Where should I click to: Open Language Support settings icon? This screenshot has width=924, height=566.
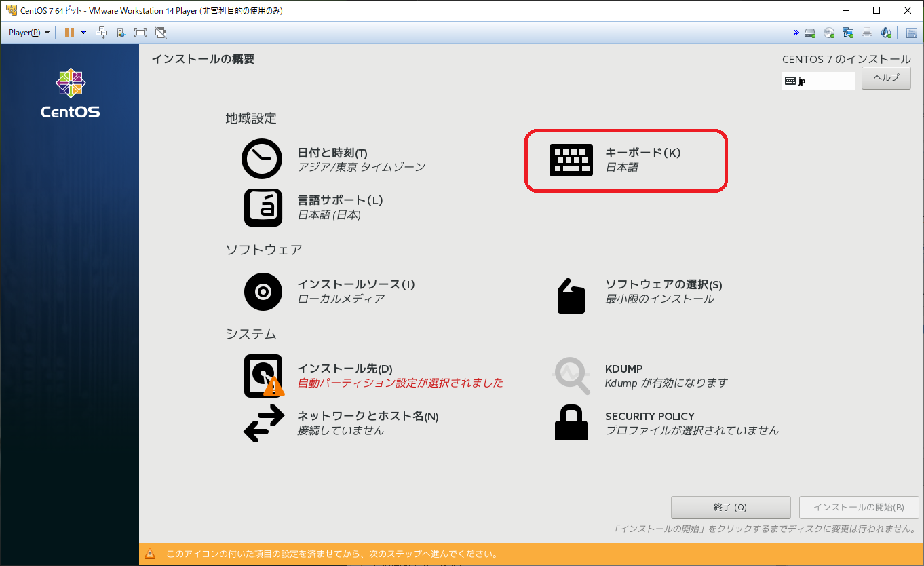[x=262, y=207]
